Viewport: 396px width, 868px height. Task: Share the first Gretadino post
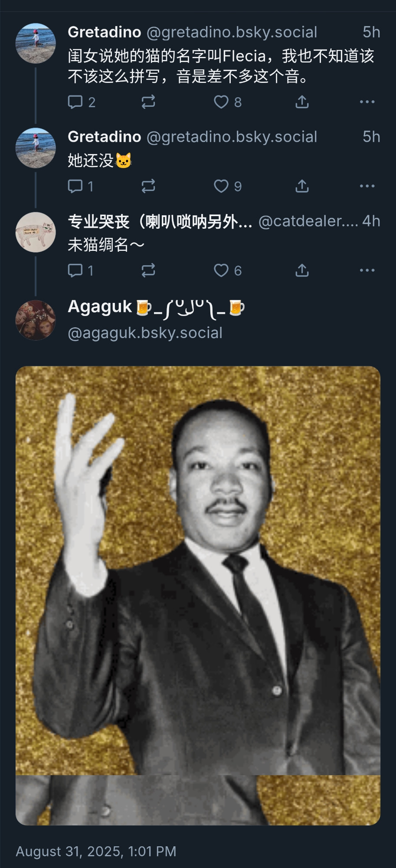coord(302,102)
